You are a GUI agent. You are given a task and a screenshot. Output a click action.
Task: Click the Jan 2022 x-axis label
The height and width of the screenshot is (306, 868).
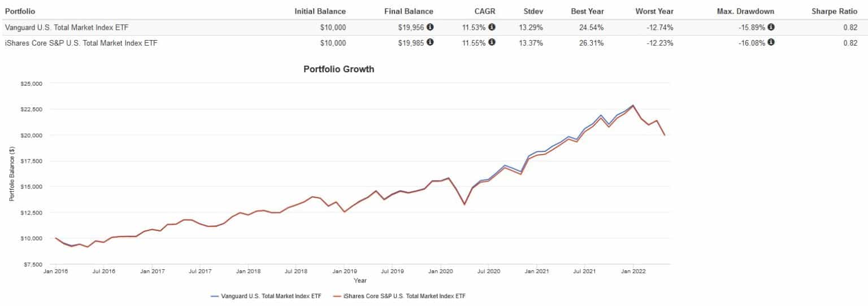633,272
